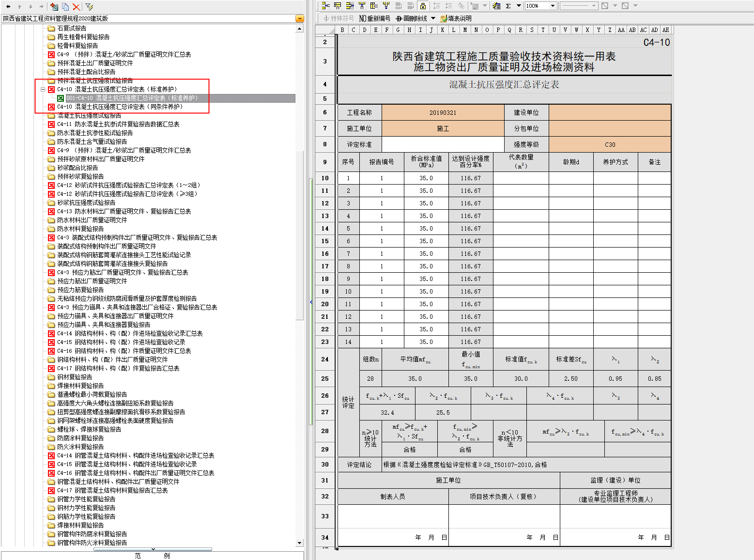
Task: Open the dropdown beside Sigma icon
Action: tap(519, 6)
